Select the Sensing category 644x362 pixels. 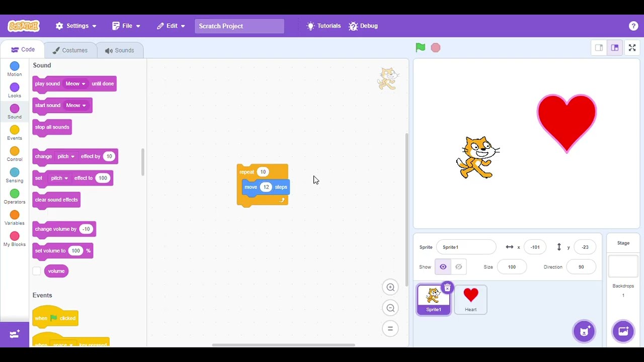click(x=15, y=175)
